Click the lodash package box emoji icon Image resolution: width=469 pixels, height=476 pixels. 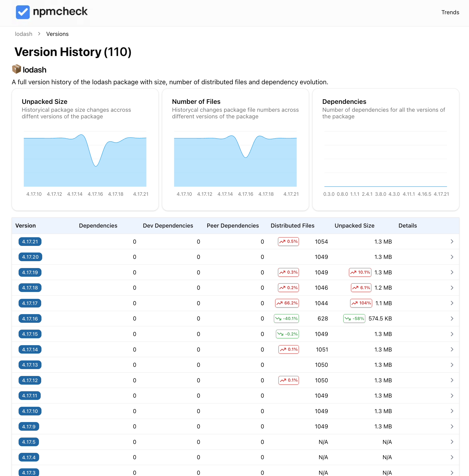[x=17, y=69]
